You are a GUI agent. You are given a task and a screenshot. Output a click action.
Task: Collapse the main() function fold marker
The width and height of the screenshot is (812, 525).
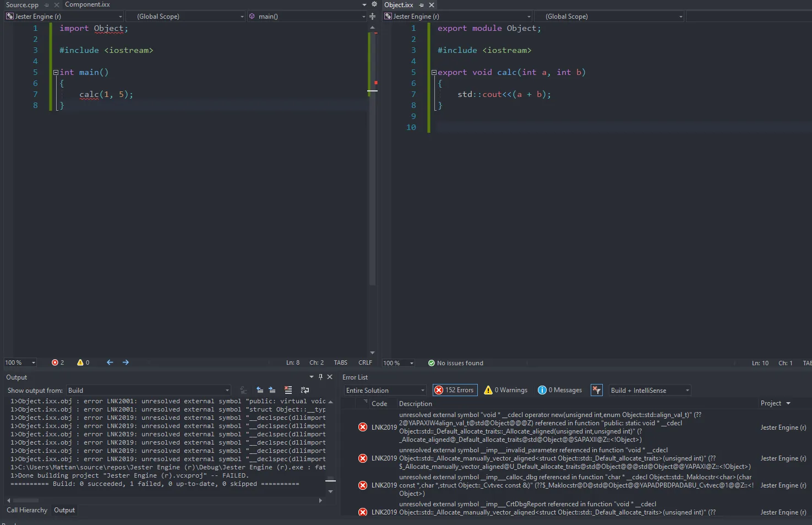(x=56, y=72)
